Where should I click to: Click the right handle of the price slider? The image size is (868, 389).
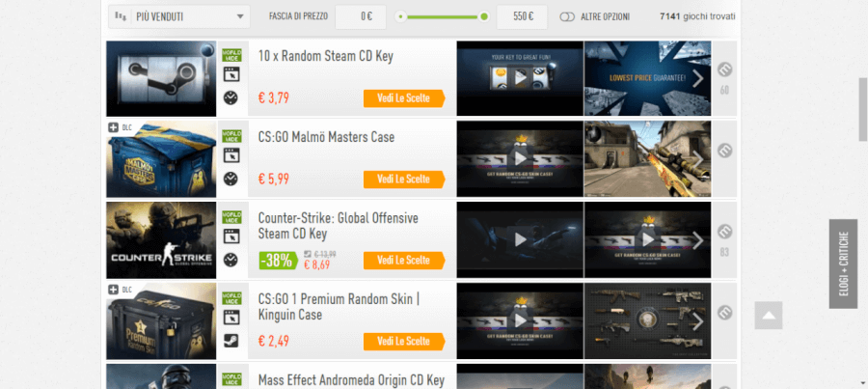[484, 17]
